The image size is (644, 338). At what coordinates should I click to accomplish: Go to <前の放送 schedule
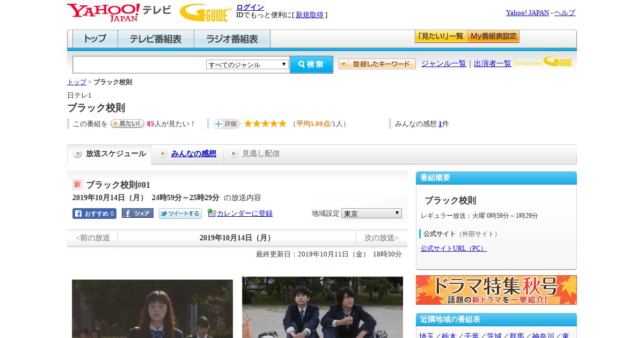coord(93,238)
